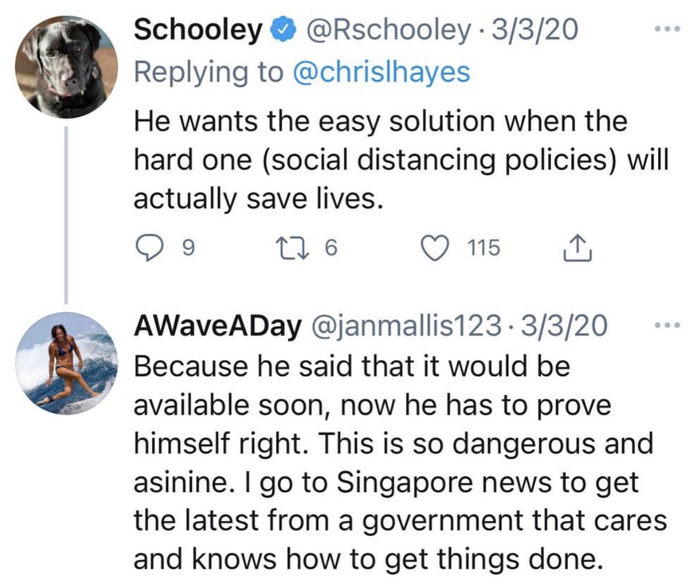
Task: View the 6 retweets count
Action: coord(331,248)
